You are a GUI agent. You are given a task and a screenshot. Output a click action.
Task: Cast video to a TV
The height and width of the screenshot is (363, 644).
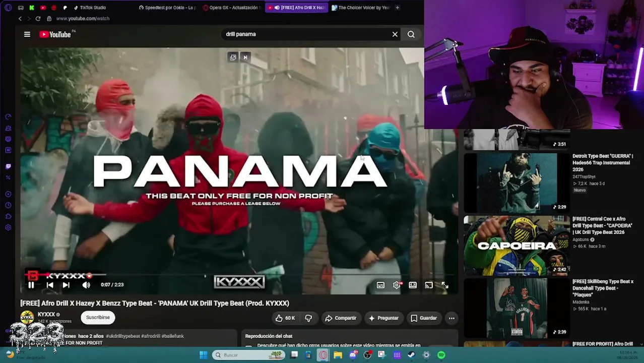click(429, 285)
